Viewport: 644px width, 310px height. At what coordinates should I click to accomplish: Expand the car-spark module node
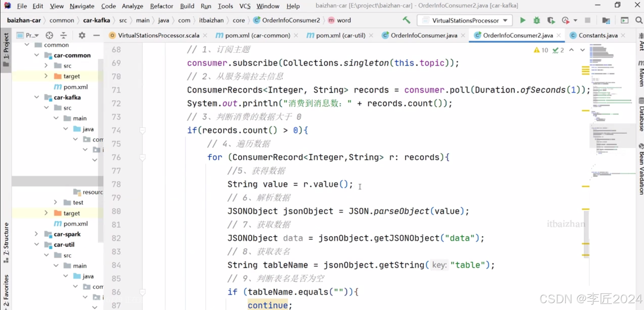pos(36,234)
